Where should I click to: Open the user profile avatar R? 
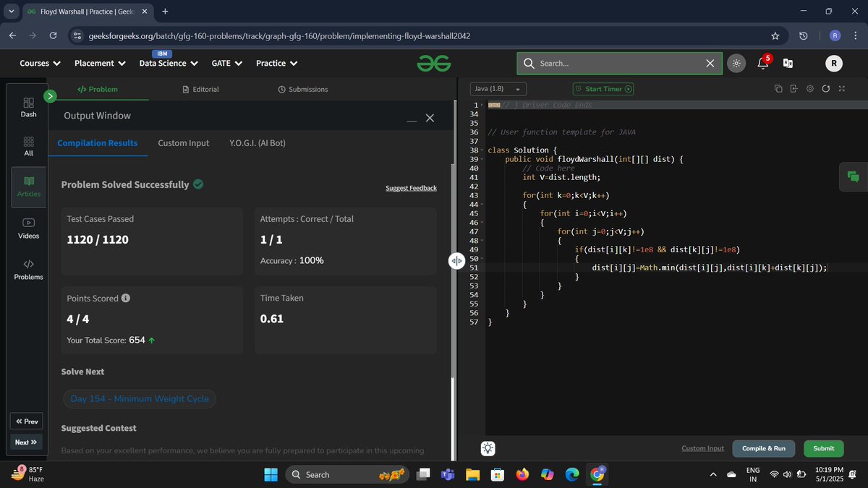(x=834, y=64)
